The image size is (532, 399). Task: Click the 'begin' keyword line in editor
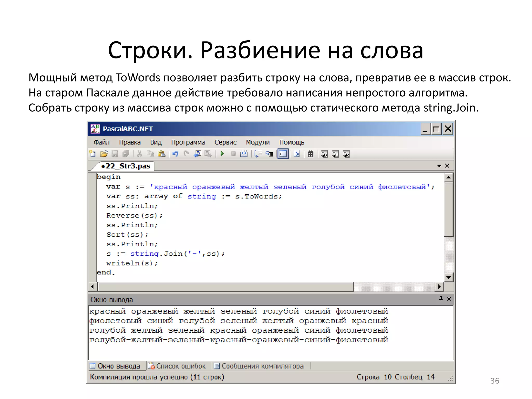tap(109, 177)
